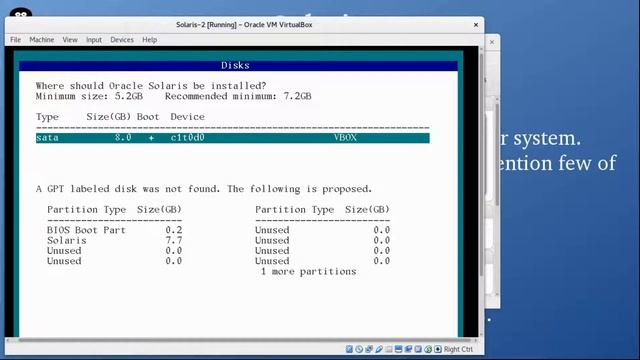The image size is (640, 360).
Task: Click the USB devices pen-shaped status icon
Action: pos(379,349)
